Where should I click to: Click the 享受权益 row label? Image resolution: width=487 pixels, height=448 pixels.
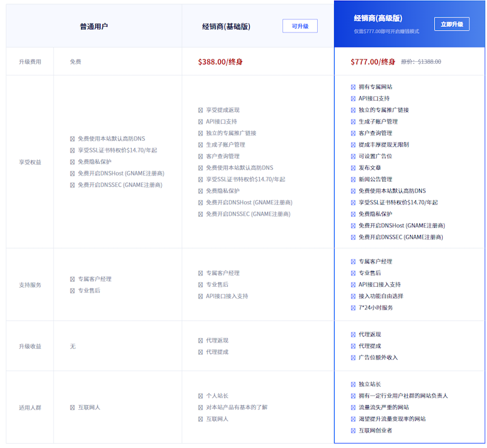[30, 162]
